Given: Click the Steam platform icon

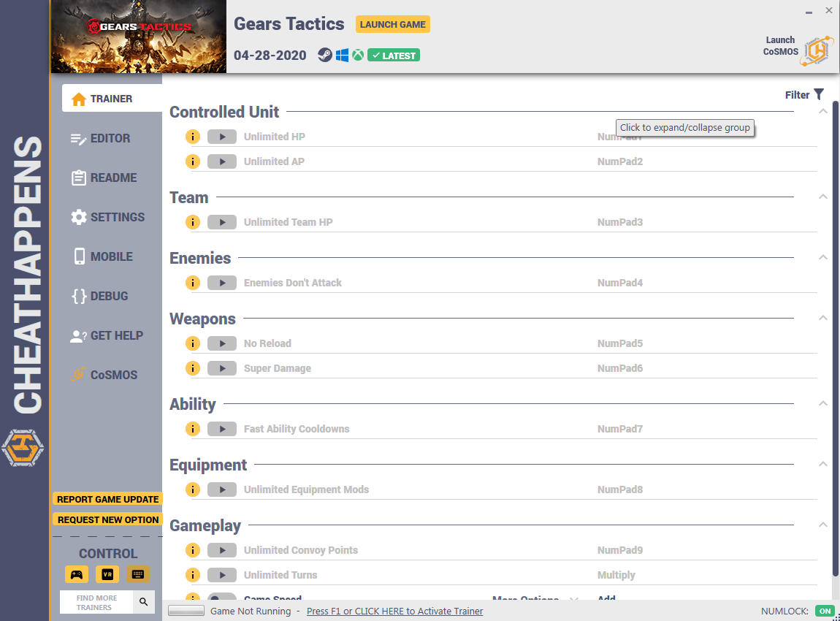Looking at the screenshot, I should tap(324, 56).
